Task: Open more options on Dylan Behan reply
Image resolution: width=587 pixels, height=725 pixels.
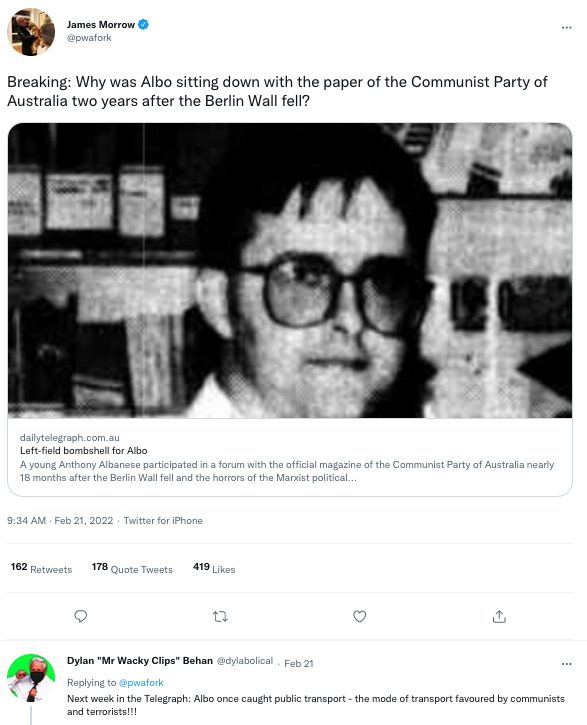Action: [567, 664]
